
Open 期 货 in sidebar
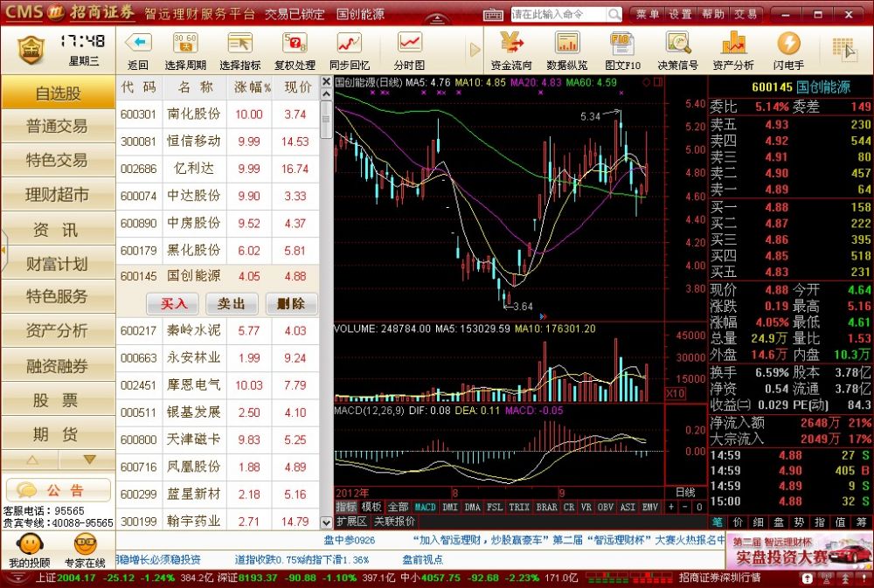[x=58, y=433]
